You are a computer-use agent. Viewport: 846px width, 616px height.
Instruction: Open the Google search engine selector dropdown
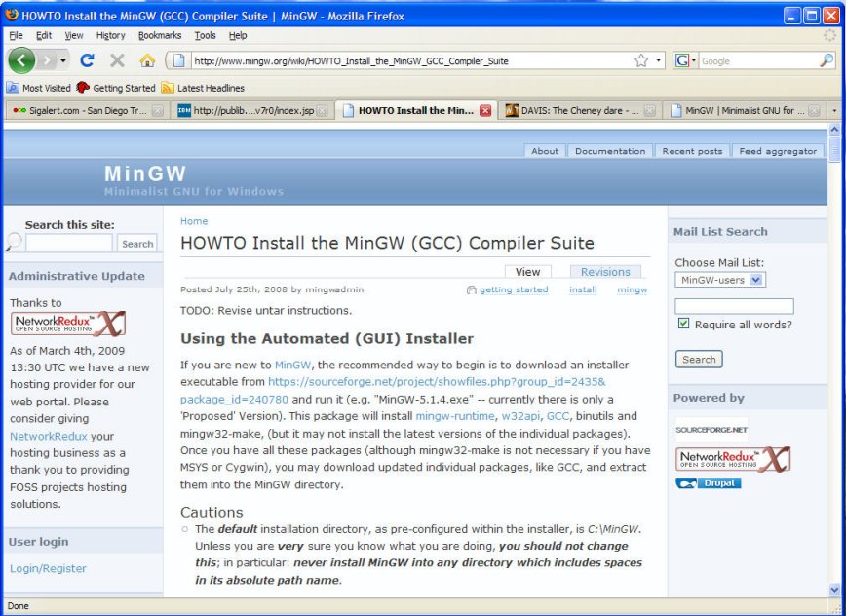[x=686, y=60]
